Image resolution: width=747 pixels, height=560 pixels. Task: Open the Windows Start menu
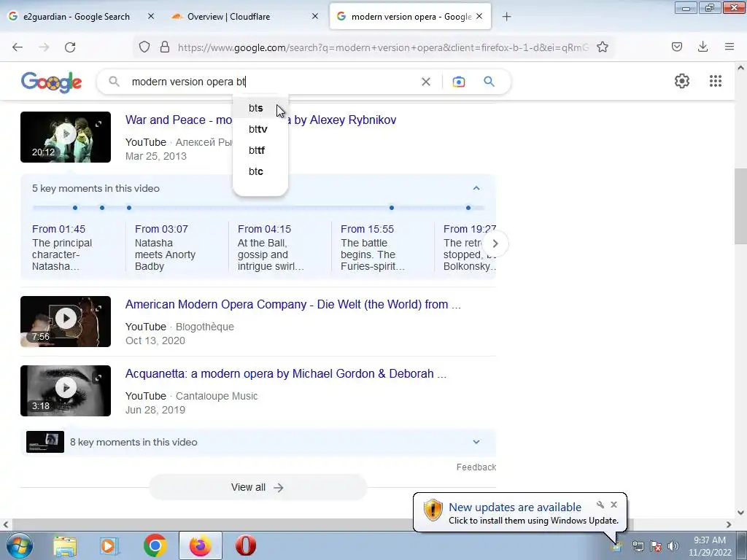point(20,545)
